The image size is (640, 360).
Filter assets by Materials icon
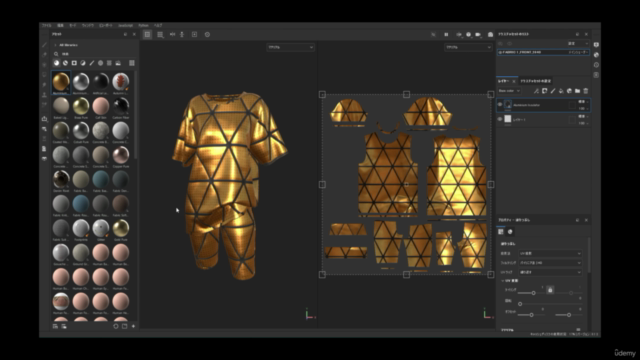[56, 63]
